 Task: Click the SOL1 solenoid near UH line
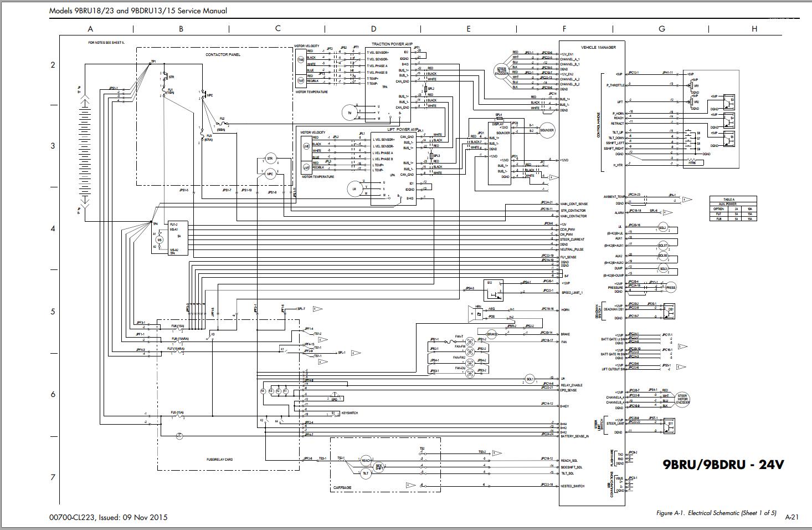click(530, 379)
